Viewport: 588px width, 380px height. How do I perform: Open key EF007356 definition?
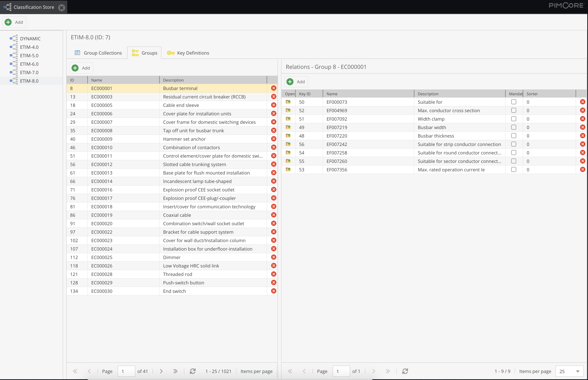[x=288, y=169]
